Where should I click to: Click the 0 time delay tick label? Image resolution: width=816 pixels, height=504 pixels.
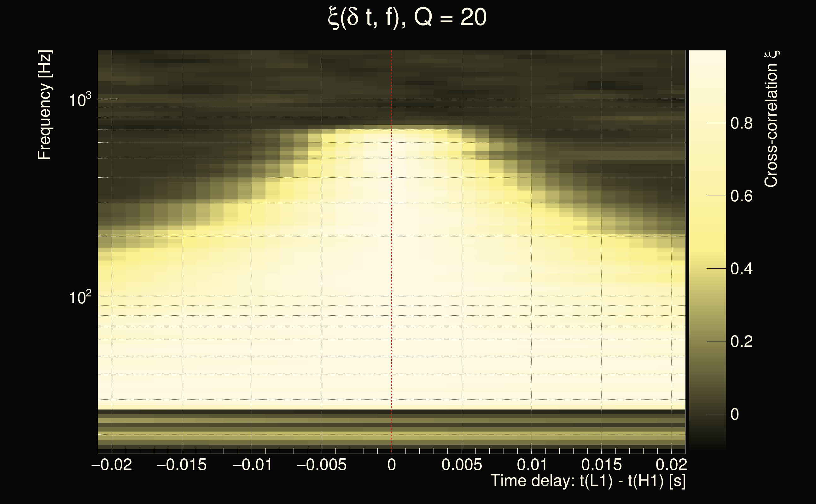tap(392, 465)
